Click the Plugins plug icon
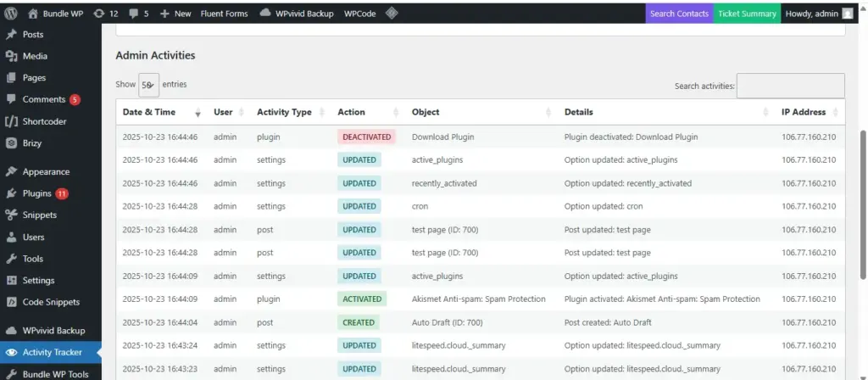This screenshot has width=868, height=380. click(11, 193)
